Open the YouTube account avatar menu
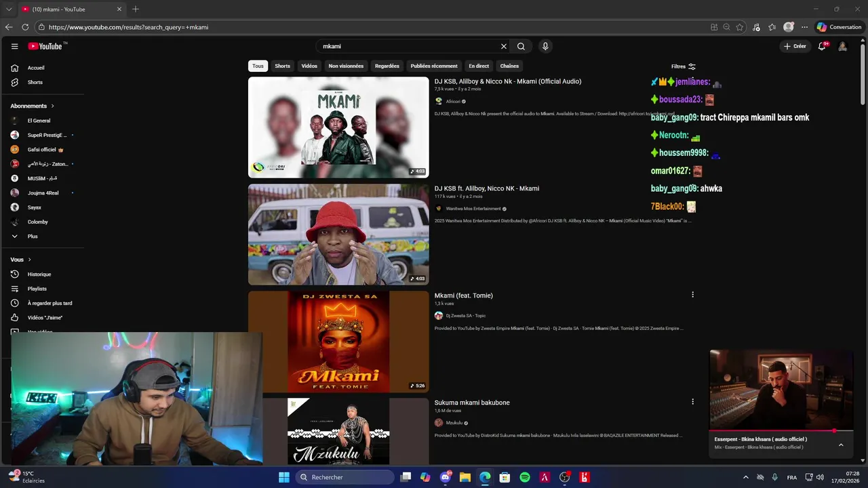 842,46
